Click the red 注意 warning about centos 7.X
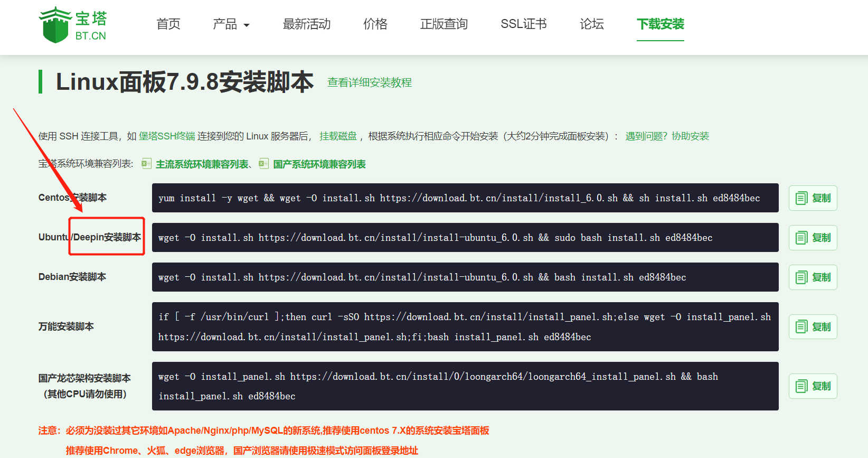Image resolution: width=868 pixels, height=458 pixels. [263, 431]
